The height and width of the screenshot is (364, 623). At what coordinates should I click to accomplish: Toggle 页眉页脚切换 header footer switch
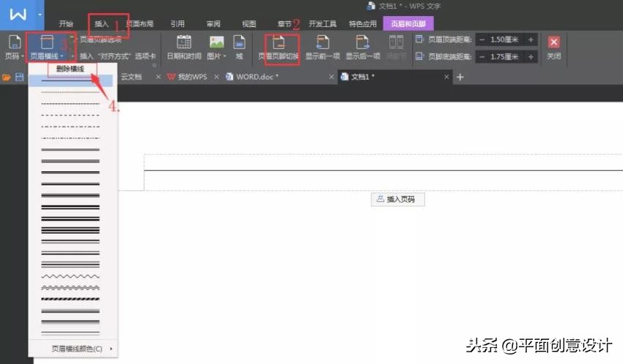(x=279, y=47)
